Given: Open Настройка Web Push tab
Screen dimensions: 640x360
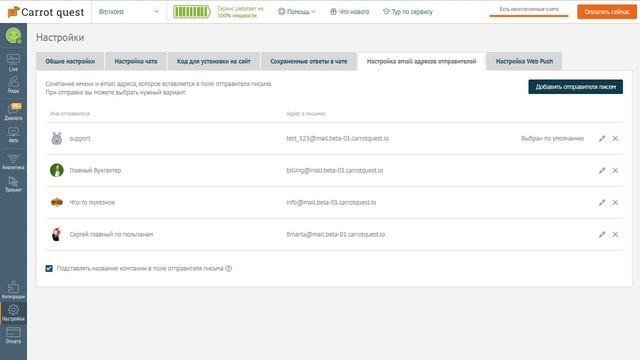Looking at the screenshot, I should pyautogui.click(x=524, y=61).
